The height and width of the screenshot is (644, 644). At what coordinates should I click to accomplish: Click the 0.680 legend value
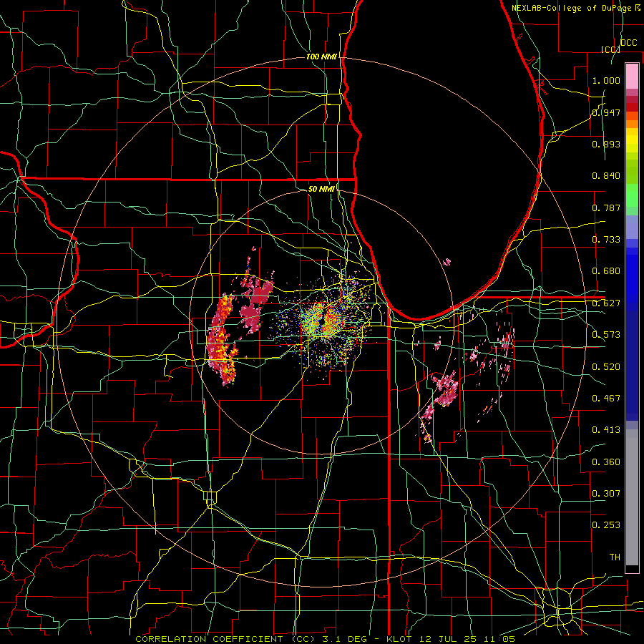[x=606, y=271]
